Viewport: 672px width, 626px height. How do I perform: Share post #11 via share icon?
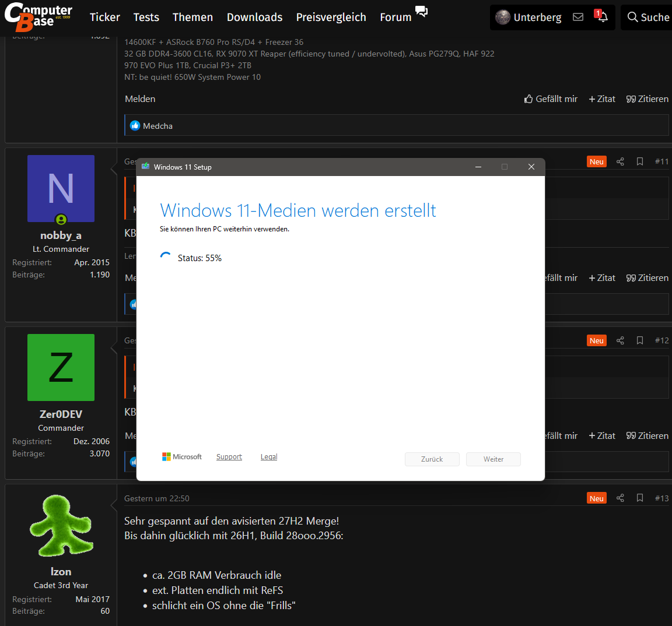click(620, 161)
